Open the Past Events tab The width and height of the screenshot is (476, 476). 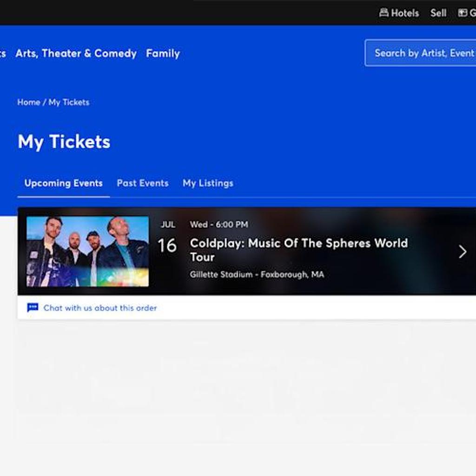[143, 183]
